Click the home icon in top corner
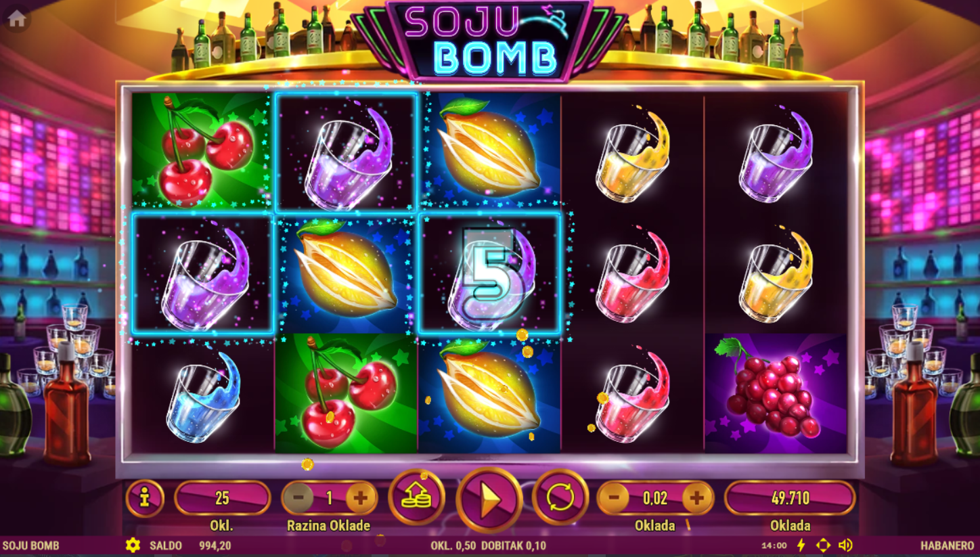 click(16, 19)
